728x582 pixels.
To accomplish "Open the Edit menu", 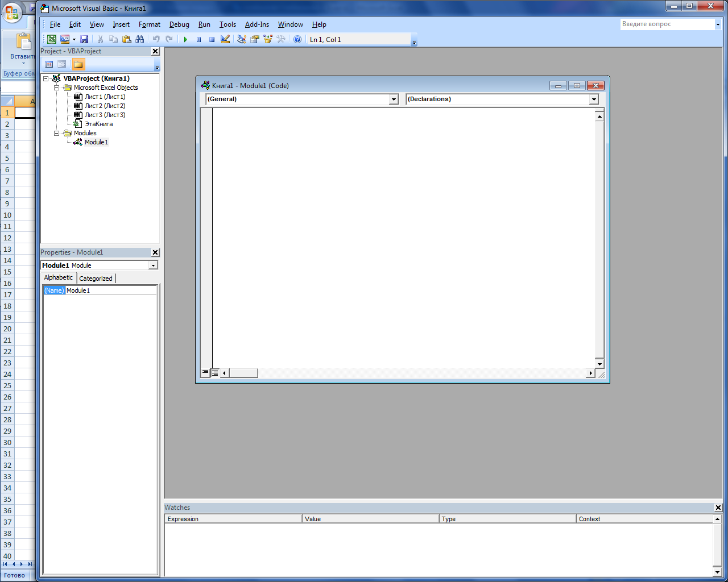I will (x=75, y=24).
